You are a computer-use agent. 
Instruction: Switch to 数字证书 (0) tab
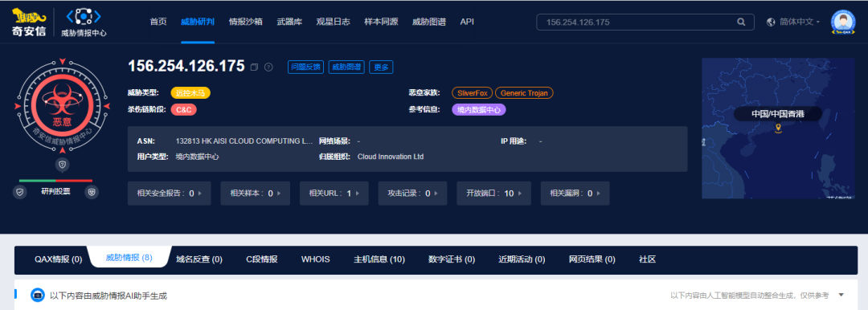[452, 259]
